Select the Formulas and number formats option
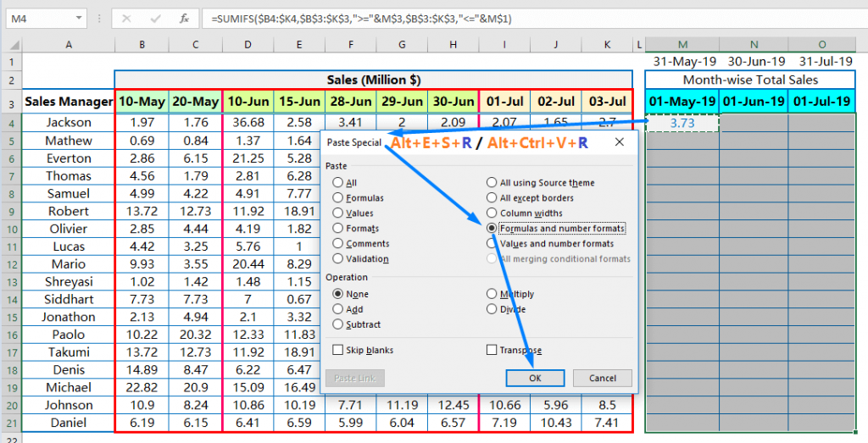This screenshot has width=868, height=443. 492,229
